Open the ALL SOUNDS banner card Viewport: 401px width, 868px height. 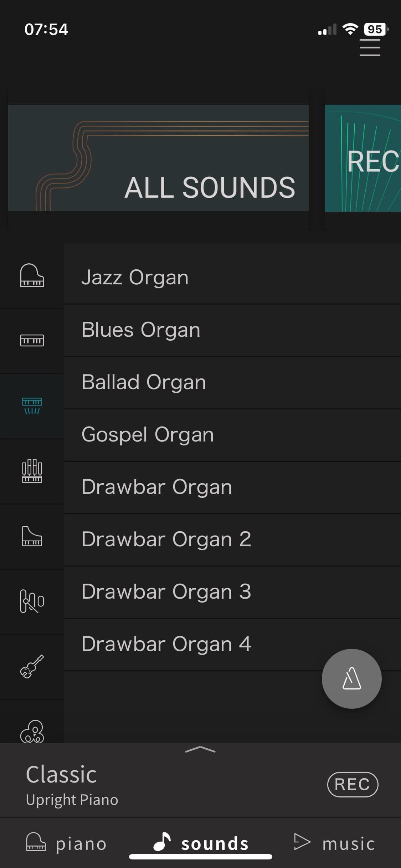(158, 158)
